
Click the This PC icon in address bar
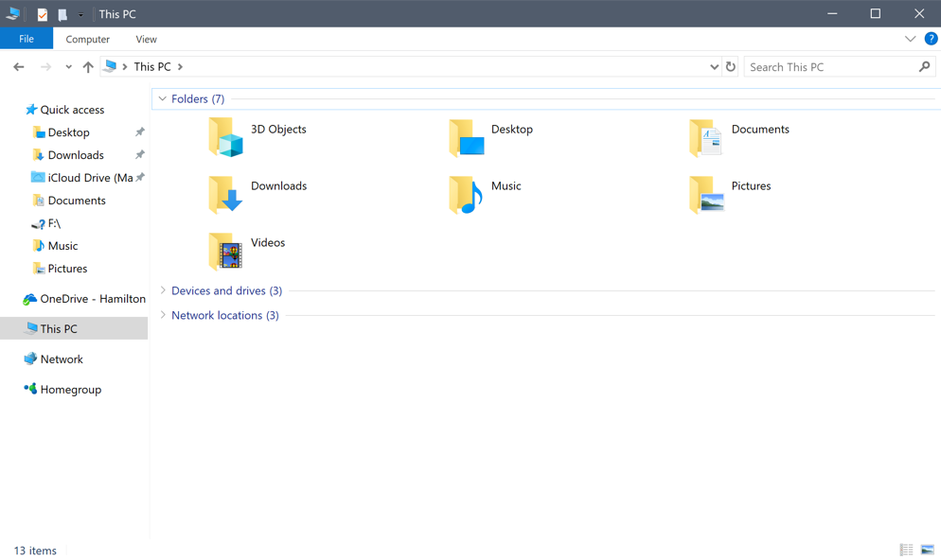pyautogui.click(x=110, y=66)
